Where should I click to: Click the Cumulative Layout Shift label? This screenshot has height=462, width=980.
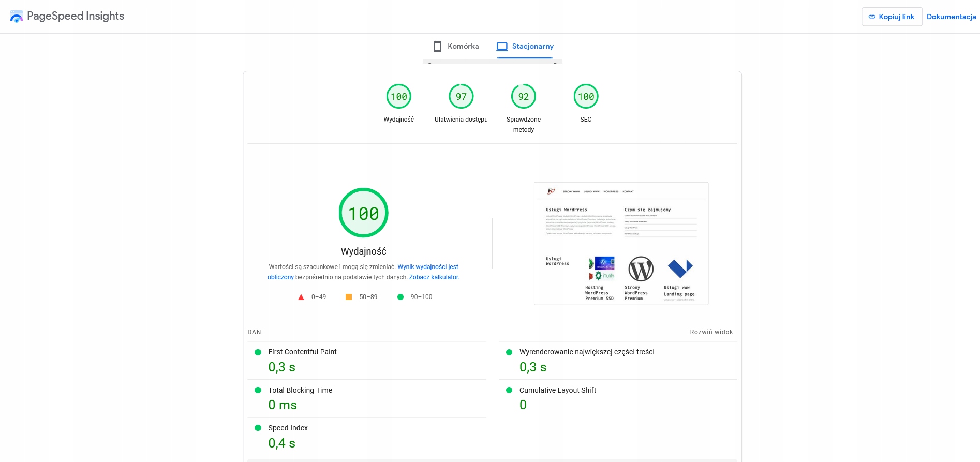tap(558, 390)
